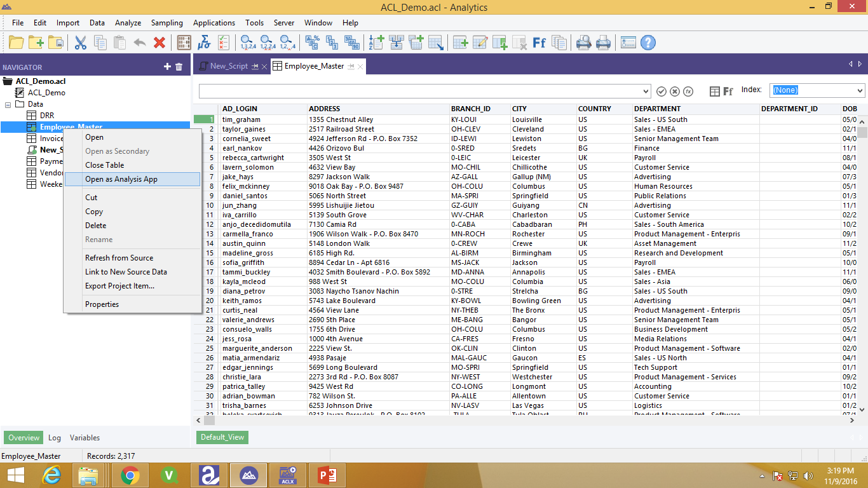Click the plus icon in Navigator header
This screenshot has height=488, width=868.
pyautogui.click(x=167, y=67)
